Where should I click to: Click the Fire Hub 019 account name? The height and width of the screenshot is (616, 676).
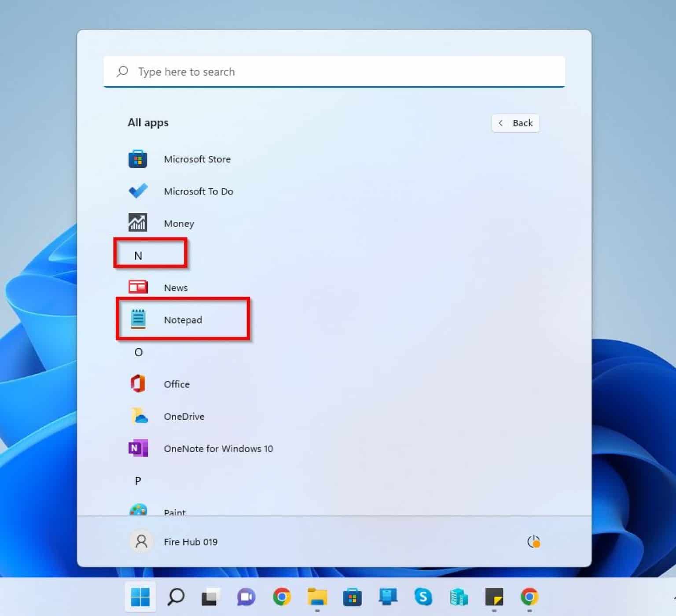click(190, 542)
